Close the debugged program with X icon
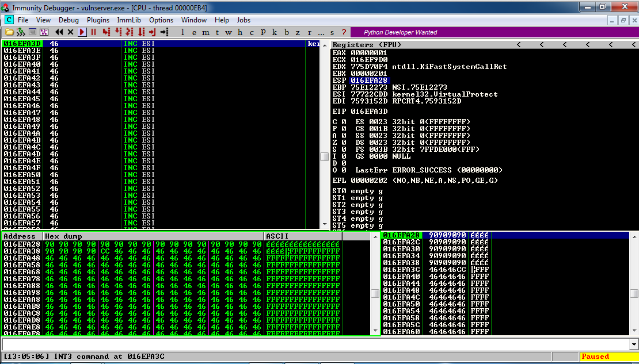This screenshot has height=364, width=639. (x=71, y=32)
